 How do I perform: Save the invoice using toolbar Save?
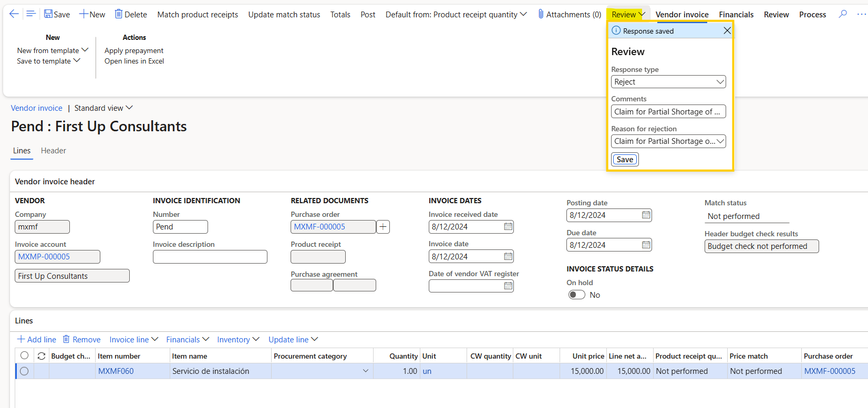(x=57, y=14)
